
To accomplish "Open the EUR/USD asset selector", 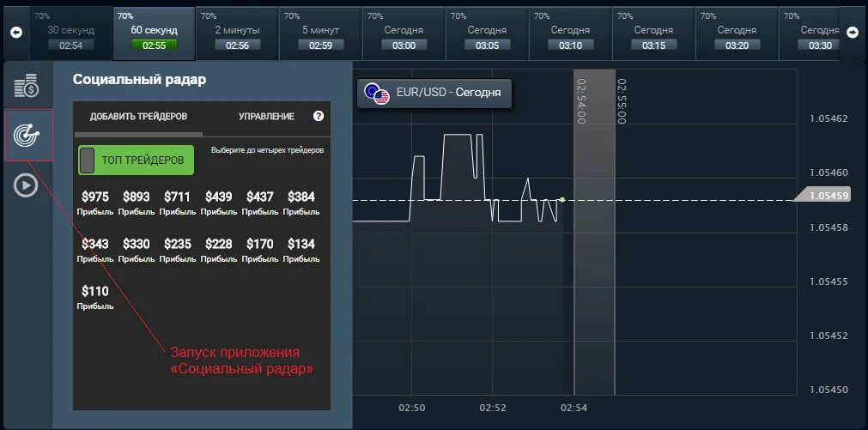I will click(x=434, y=93).
